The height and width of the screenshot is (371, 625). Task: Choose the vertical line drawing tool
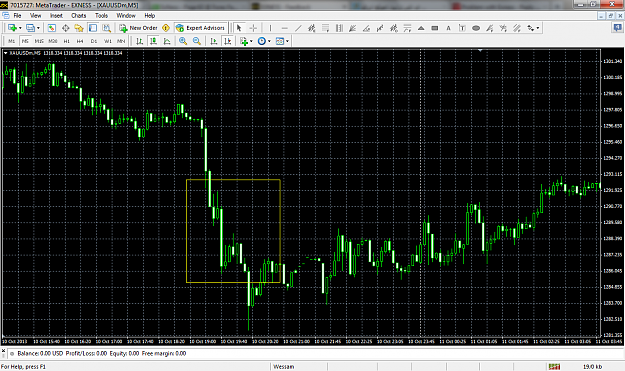[270, 28]
